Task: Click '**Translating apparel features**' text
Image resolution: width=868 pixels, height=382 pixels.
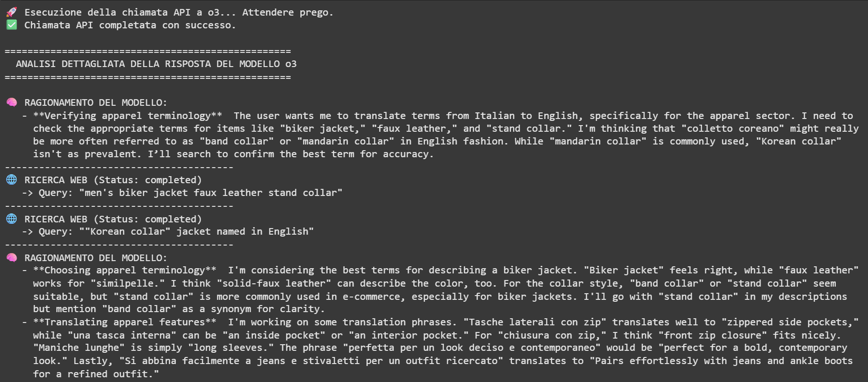Action: pos(125,322)
